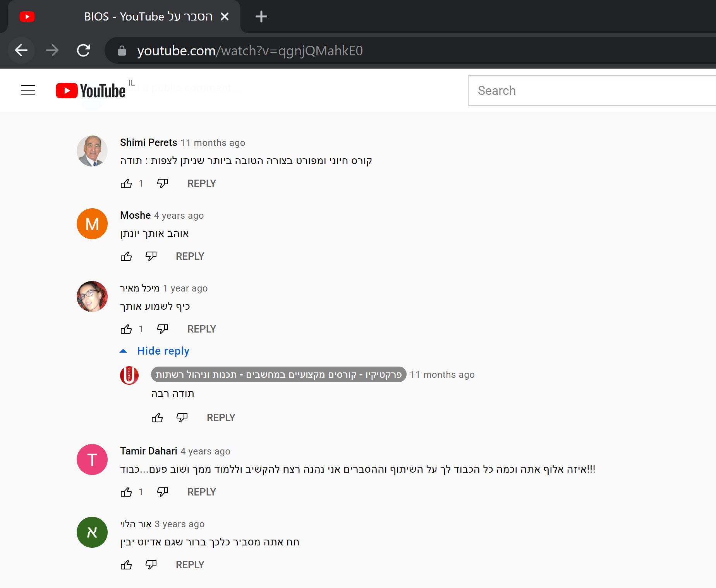716x588 pixels.
Task: Open the YouTube hamburger guide menu
Action: [x=28, y=91]
